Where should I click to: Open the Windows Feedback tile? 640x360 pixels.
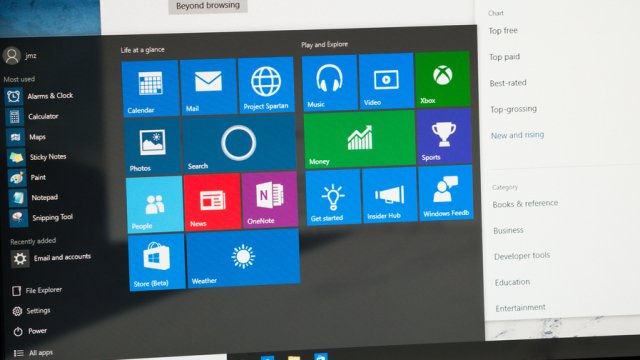coord(446,193)
